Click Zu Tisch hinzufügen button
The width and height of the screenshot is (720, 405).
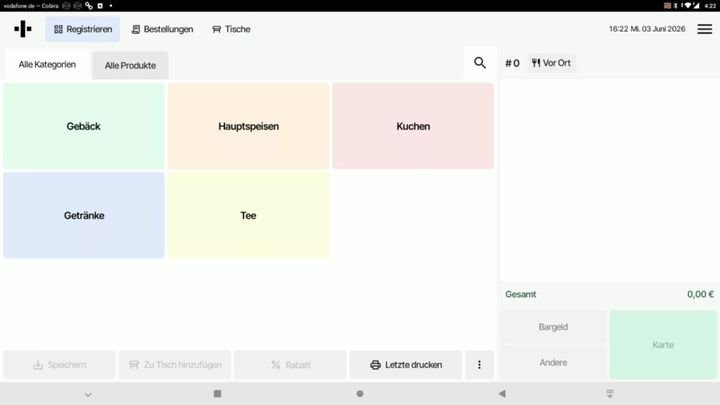(175, 365)
